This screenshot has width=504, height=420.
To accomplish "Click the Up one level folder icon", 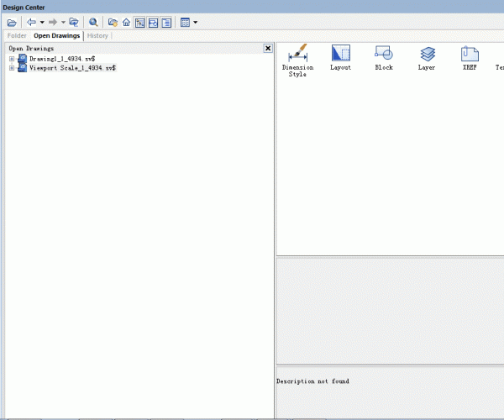I will (x=74, y=22).
